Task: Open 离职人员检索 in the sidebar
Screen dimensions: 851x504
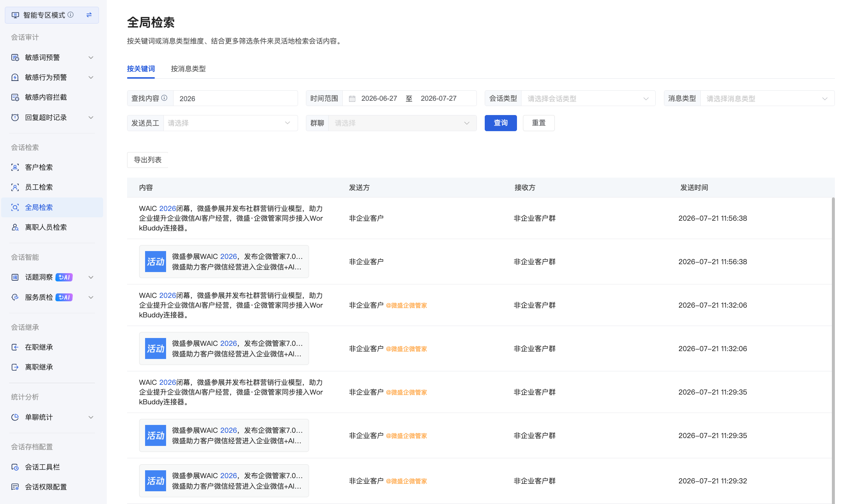Action: coord(52,227)
